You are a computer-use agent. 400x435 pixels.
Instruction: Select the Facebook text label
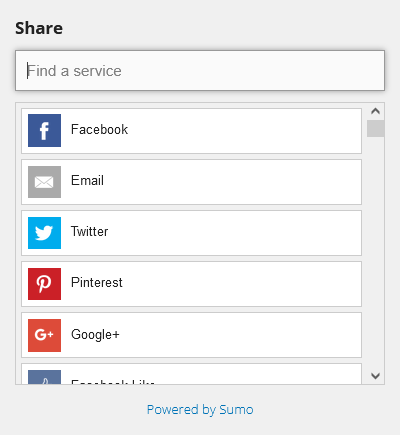coord(99,129)
